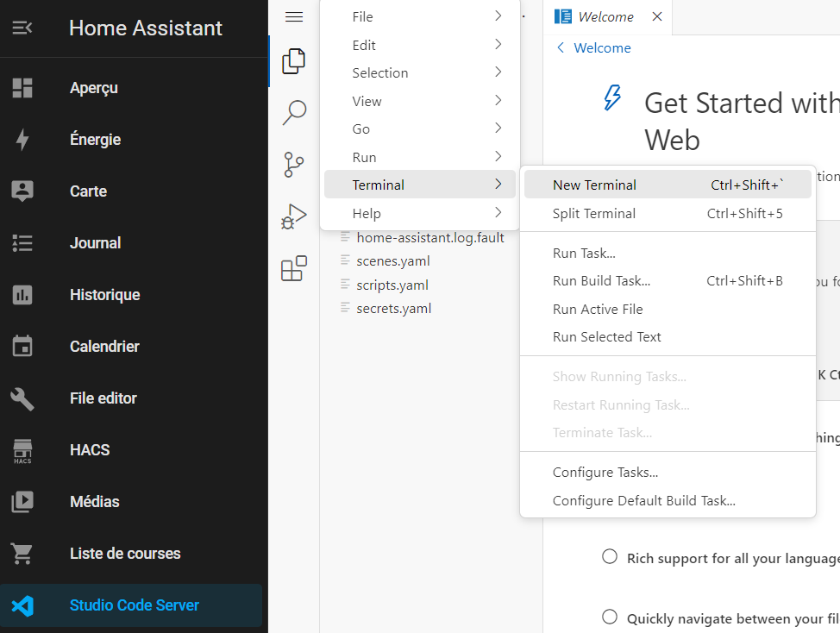
Task: Close the Welcome editor tab
Action: click(657, 16)
